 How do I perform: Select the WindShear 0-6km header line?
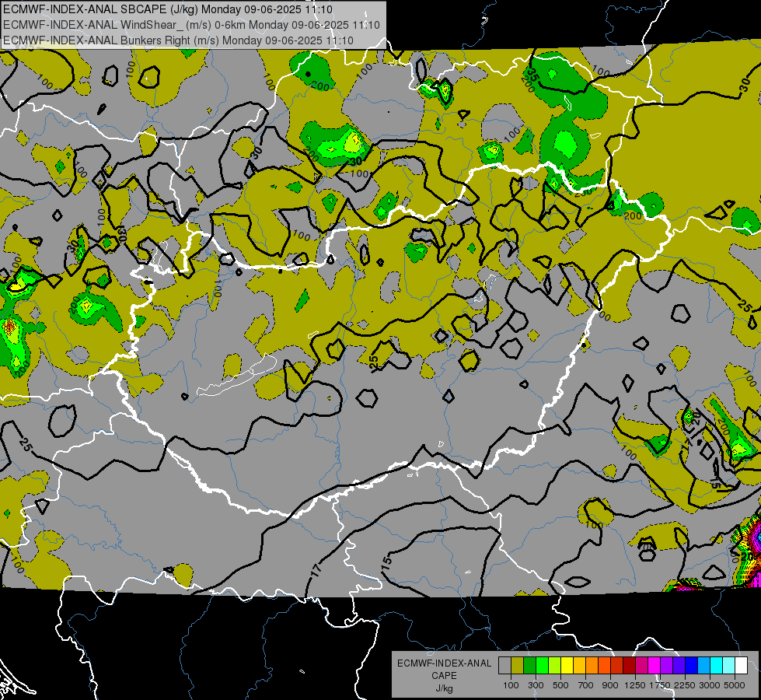(x=192, y=25)
